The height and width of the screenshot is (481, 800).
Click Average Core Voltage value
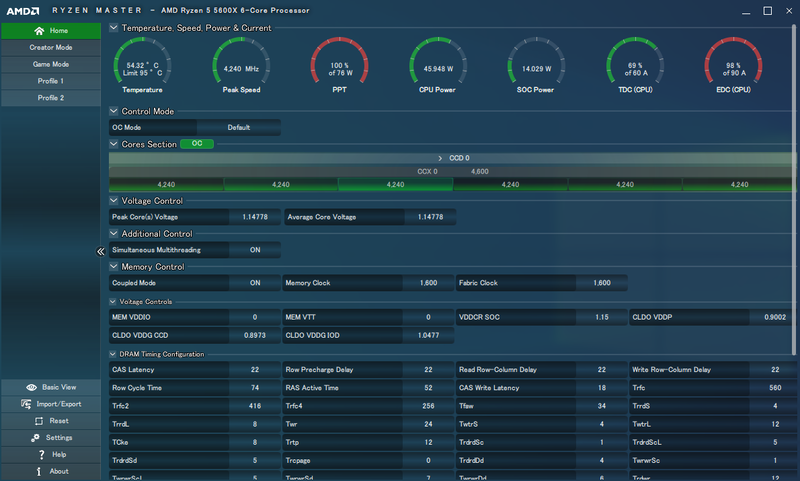[431, 217]
